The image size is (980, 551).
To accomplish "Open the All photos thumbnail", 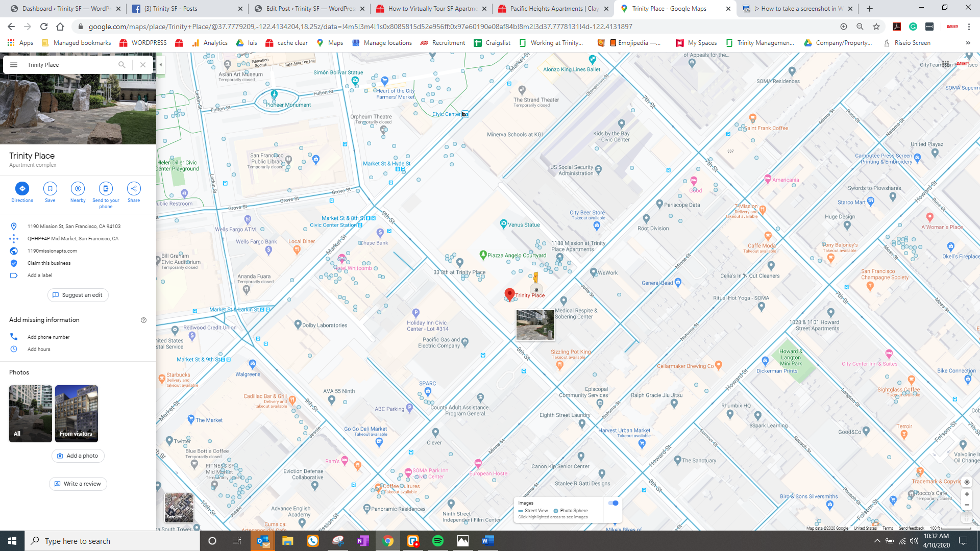I will pos(31,413).
